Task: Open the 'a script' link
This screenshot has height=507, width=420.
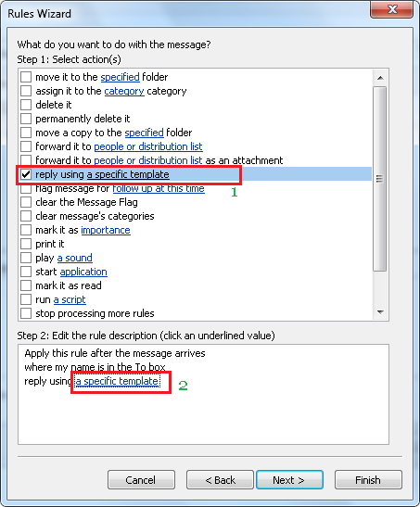Action: pyautogui.click(x=70, y=299)
